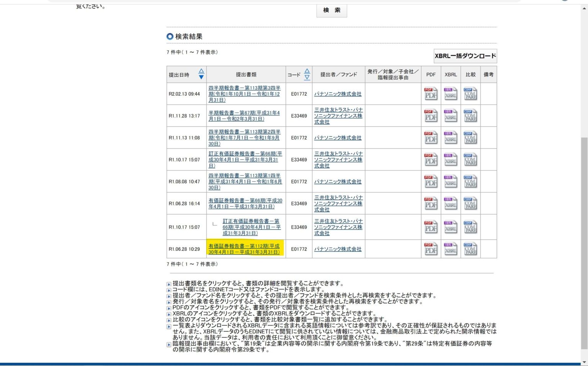Add R1.06.28 10:29 filing to comparison
Viewport: 588px width, 366px height.
point(470,249)
